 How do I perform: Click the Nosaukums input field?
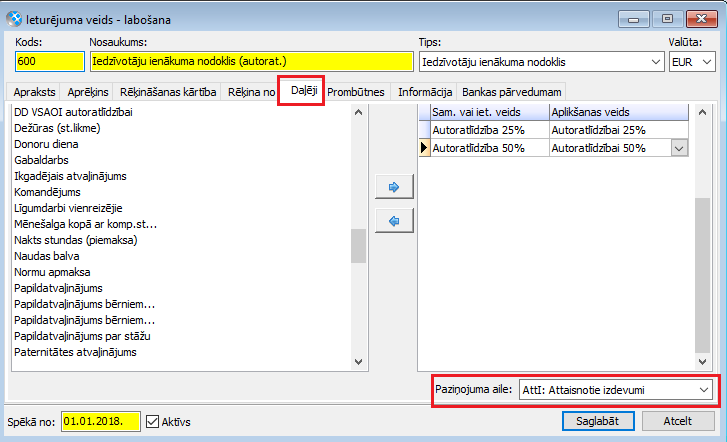click(252, 61)
